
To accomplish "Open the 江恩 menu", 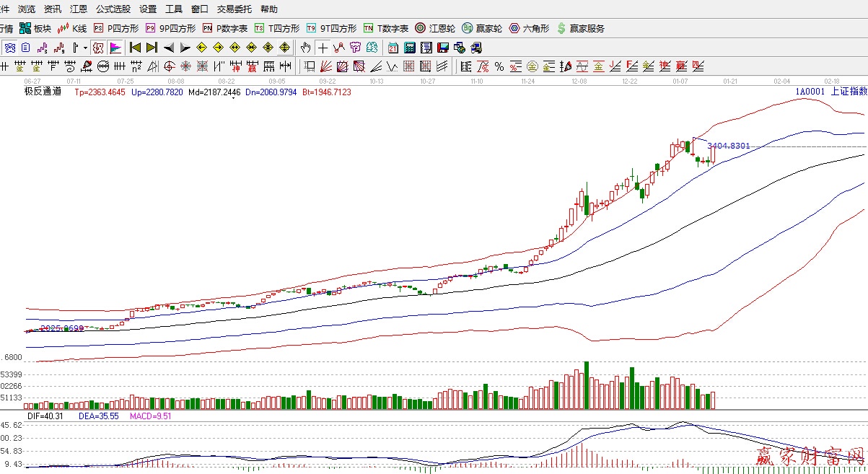I will [79, 9].
